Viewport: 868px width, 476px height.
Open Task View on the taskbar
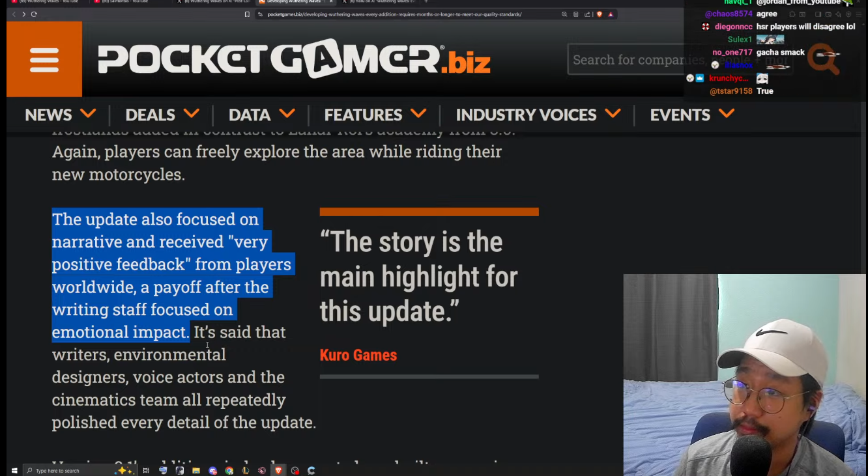point(146,471)
